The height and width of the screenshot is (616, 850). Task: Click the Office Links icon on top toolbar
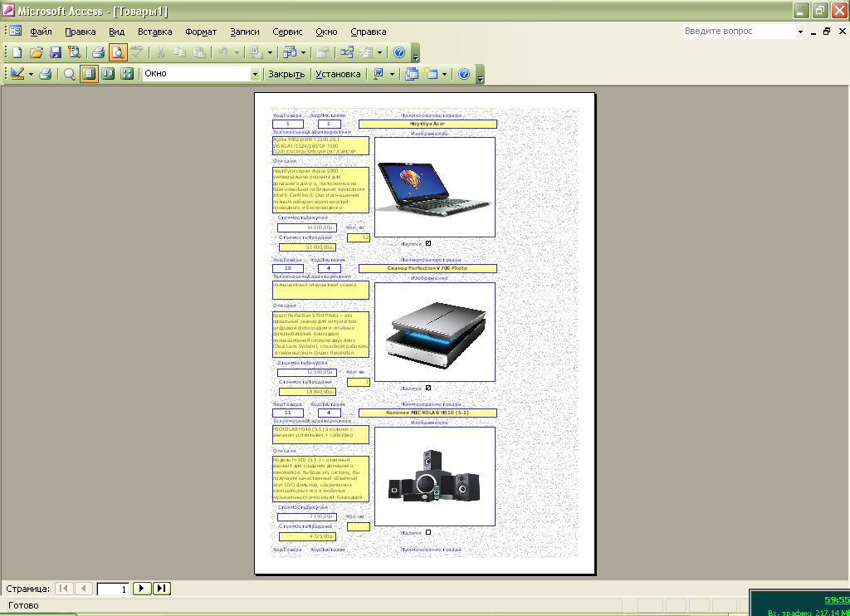coord(256,52)
